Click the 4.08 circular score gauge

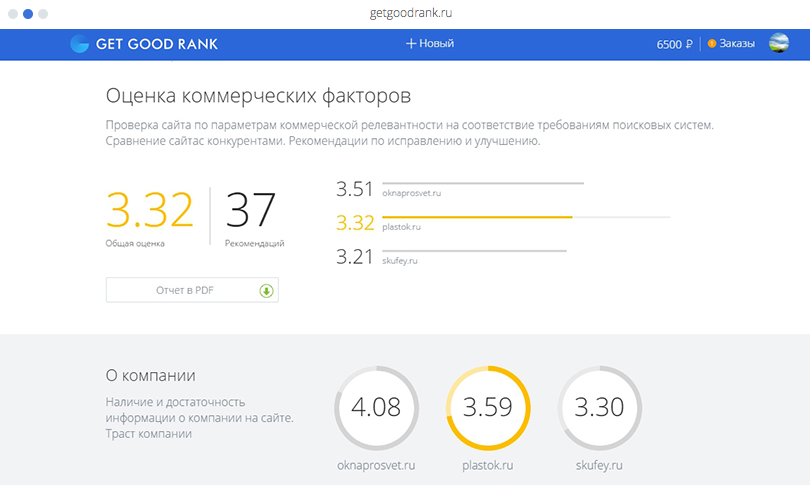click(376, 408)
